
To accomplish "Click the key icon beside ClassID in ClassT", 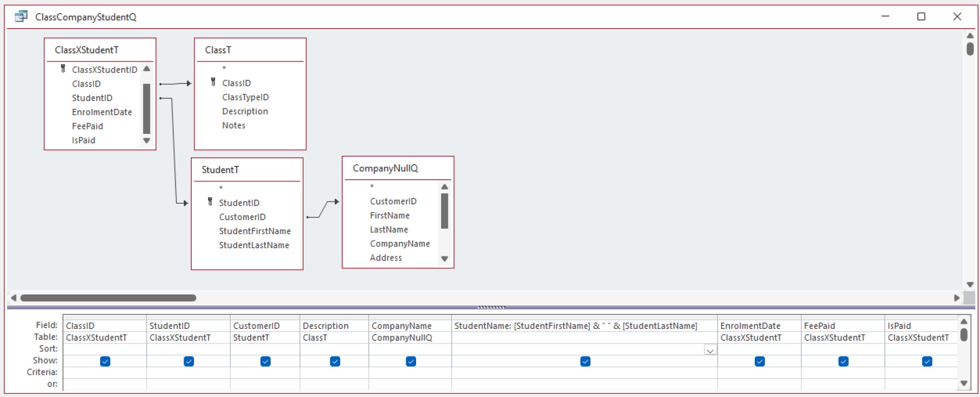I will [x=213, y=82].
